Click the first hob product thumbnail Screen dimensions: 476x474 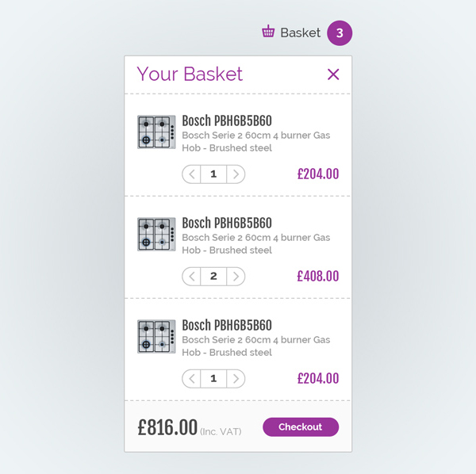pyautogui.click(x=156, y=132)
